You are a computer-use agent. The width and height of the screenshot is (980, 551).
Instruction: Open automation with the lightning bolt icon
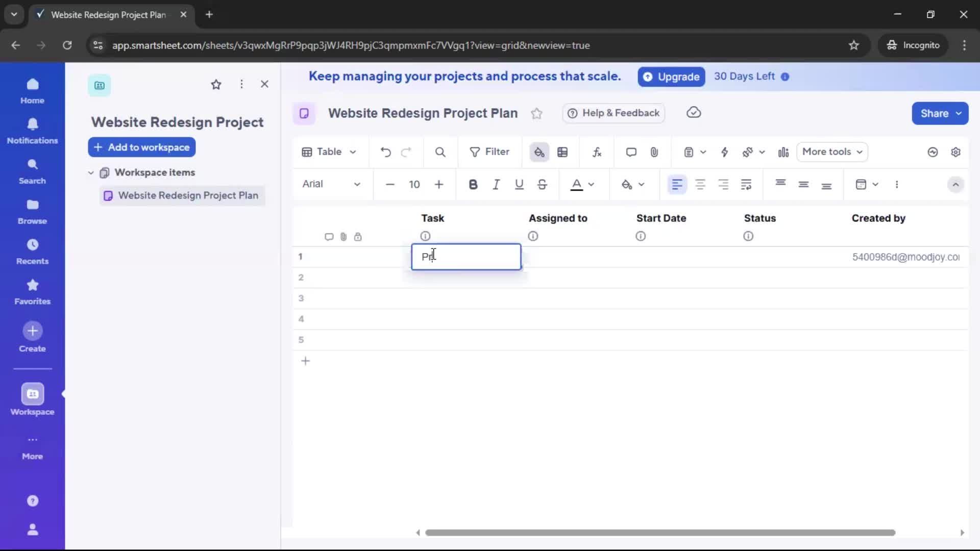point(725,152)
